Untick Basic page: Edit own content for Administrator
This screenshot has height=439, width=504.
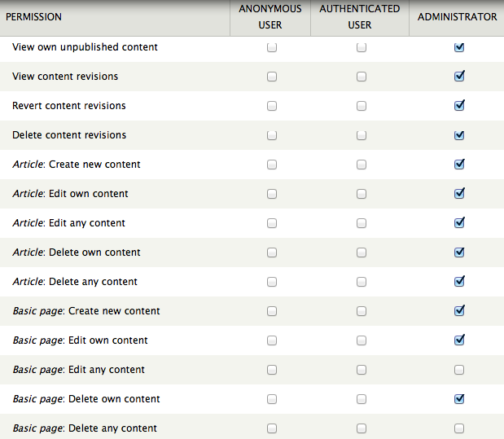459,340
